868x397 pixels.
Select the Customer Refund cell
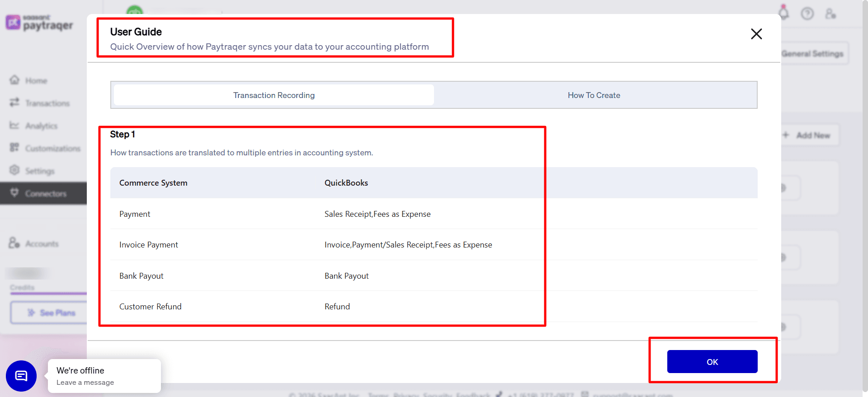click(x=151, y=307)
